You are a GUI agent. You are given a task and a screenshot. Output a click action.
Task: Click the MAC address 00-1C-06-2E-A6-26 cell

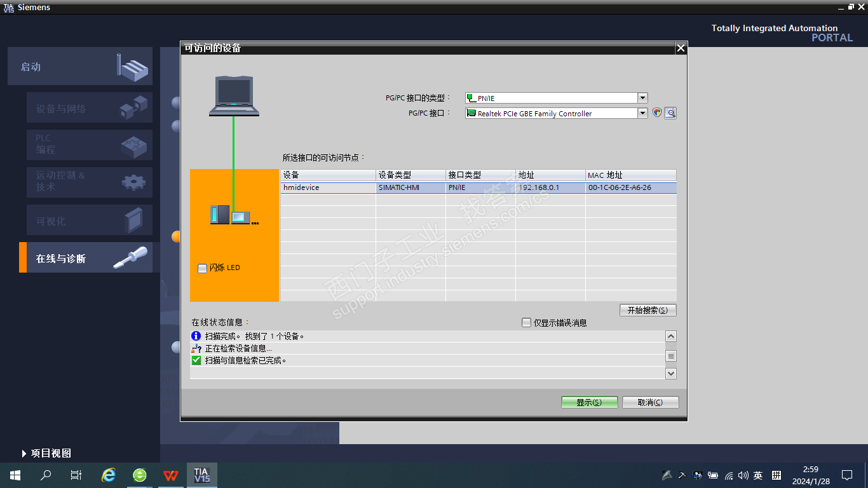click(631, 187)
